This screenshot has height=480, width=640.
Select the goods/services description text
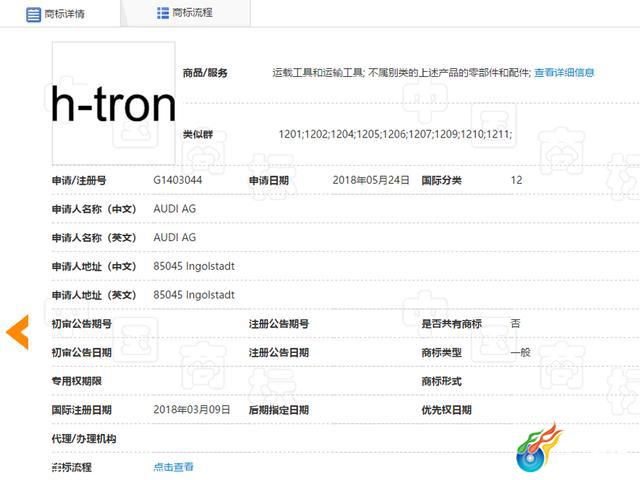[x=402, y=73]
